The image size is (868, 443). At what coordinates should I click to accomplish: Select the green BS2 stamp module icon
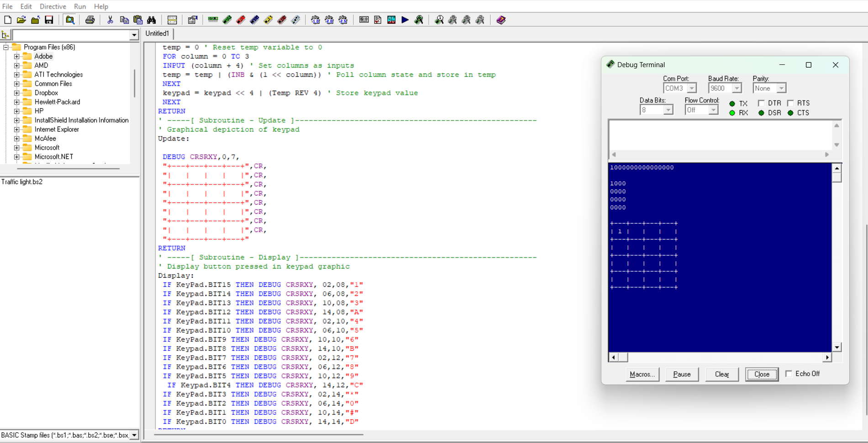click(x=227, y=20)
